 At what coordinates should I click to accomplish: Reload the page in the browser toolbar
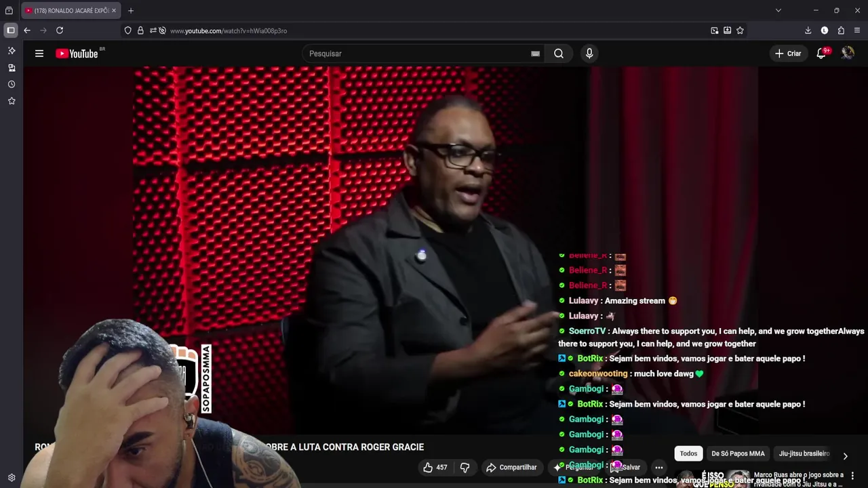tap(60, 30)
